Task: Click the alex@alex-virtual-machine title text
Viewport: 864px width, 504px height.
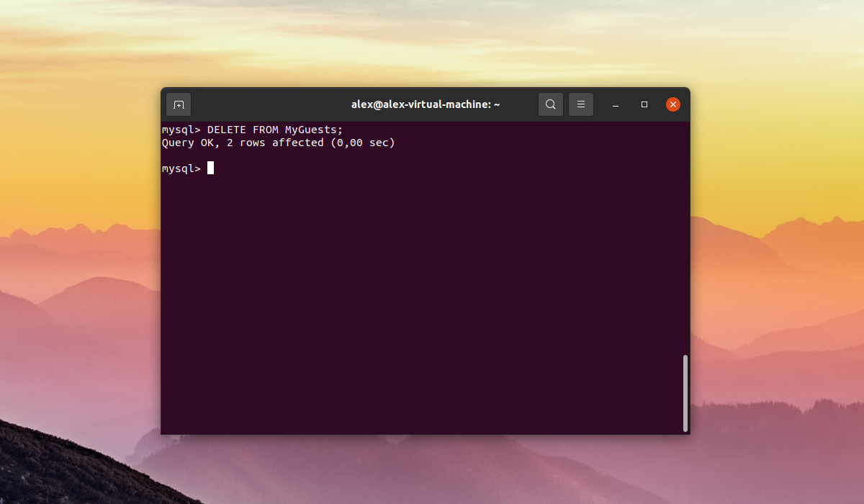Action: point(425,104)
